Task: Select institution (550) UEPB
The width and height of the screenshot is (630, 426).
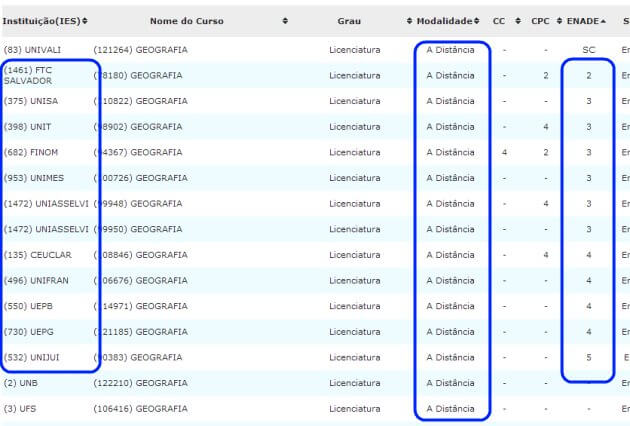Action: [28, 306]
